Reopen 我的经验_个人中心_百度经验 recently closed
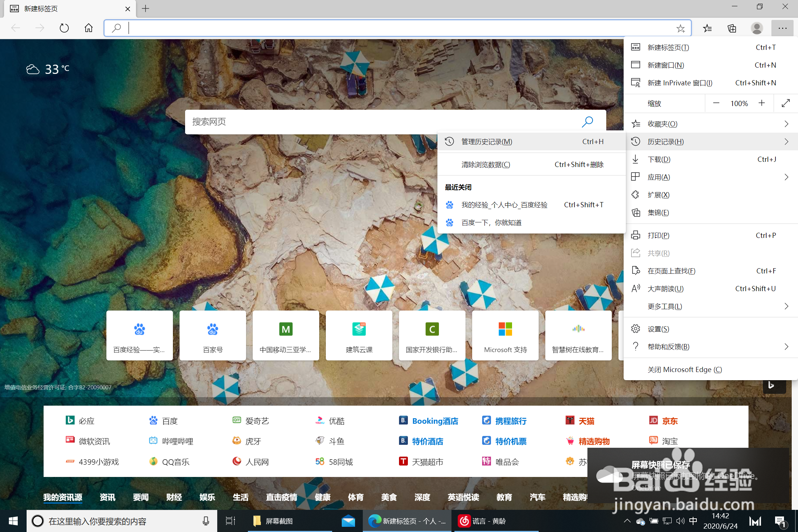 [531, 205]
